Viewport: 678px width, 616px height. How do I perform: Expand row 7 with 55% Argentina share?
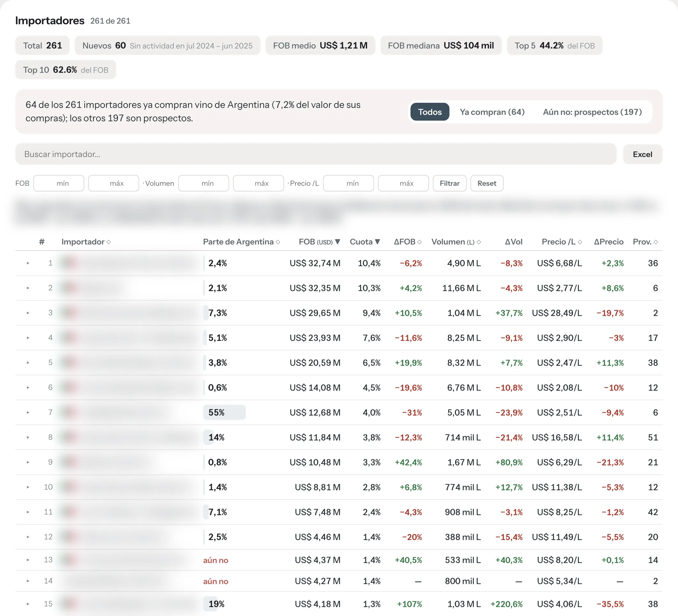click(x=28, y=413)
